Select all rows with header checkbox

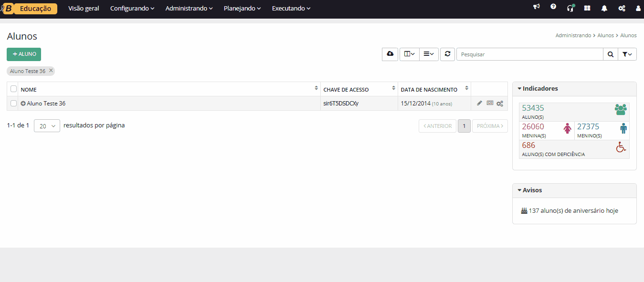(x=14, y=89)
